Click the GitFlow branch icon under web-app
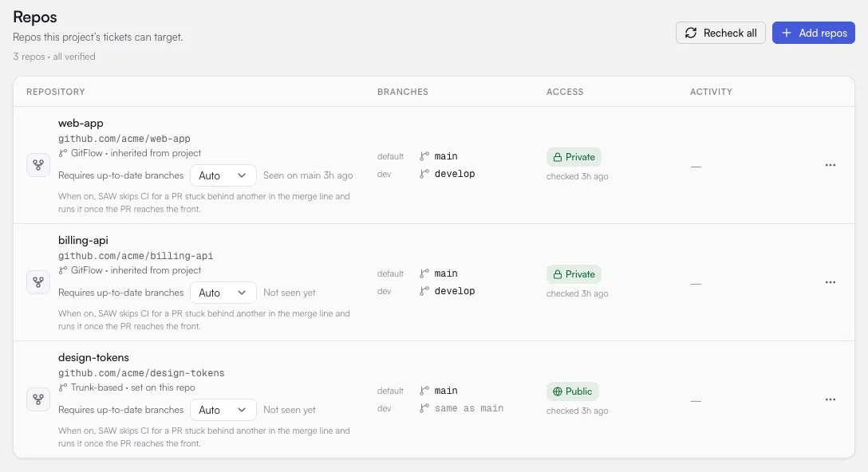The height and width of the screenshot is (472, 868). pos(62,153)
